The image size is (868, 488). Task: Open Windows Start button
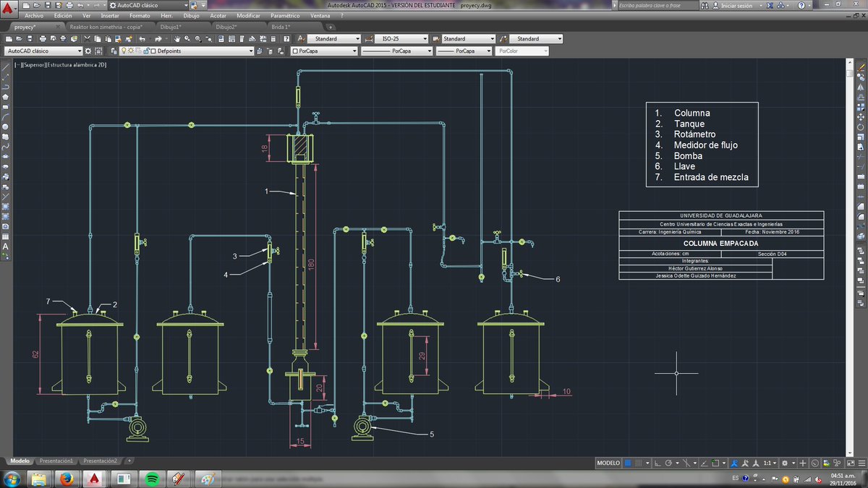12,479
